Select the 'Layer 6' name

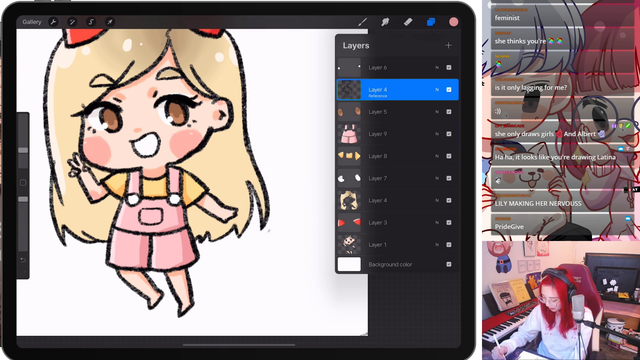pyautogui.click(x=378, y=67)
